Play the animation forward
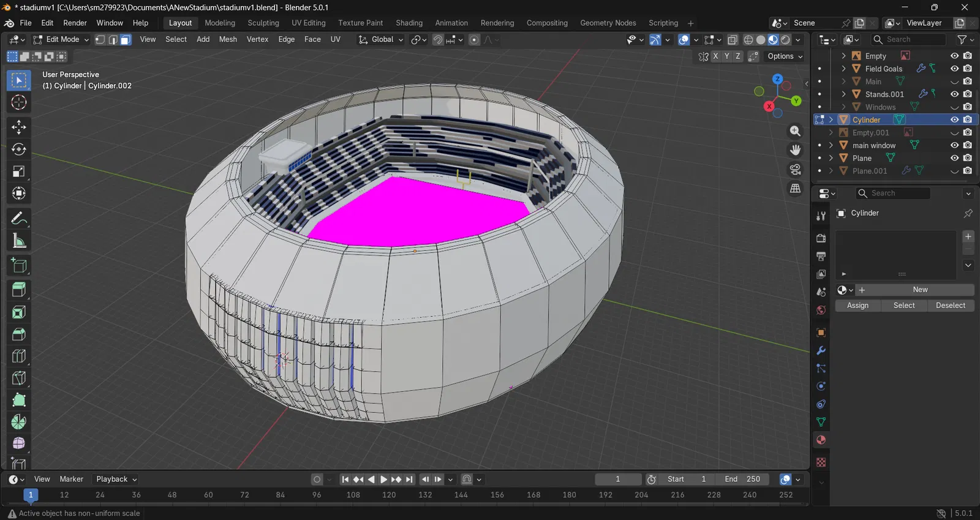The image size is (980, 520). pyautogui.click(x=383, y=480)
